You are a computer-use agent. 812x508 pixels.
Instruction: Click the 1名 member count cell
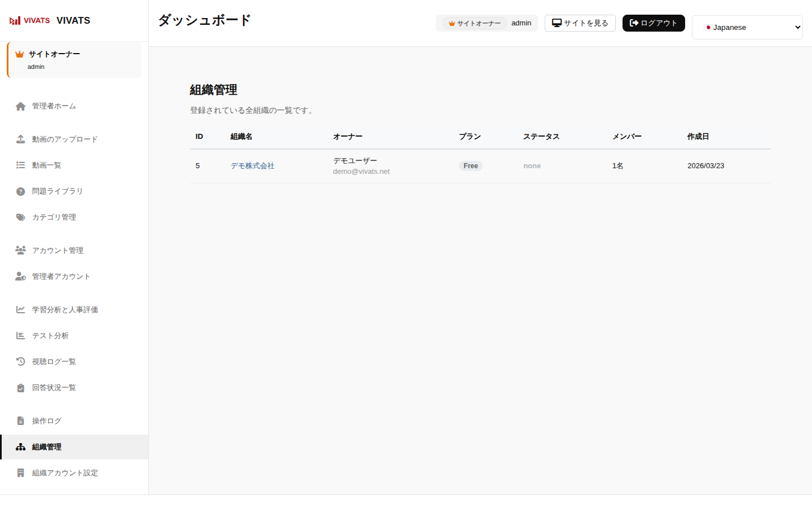point(617,166)
